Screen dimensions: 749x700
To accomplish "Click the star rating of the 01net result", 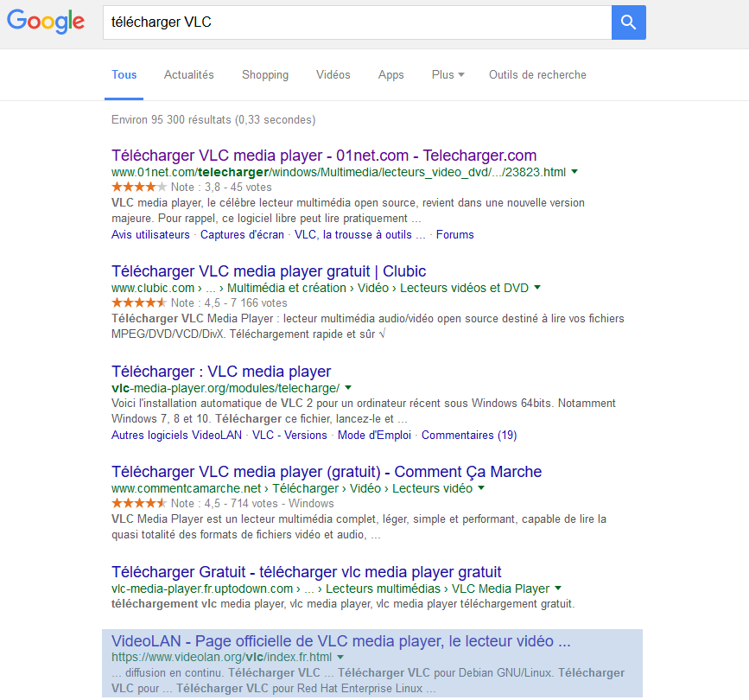I will [139, 187].
